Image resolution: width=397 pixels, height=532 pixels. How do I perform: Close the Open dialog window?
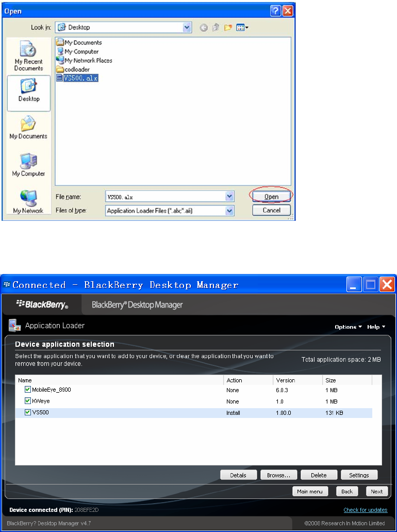tap(288, 11)
